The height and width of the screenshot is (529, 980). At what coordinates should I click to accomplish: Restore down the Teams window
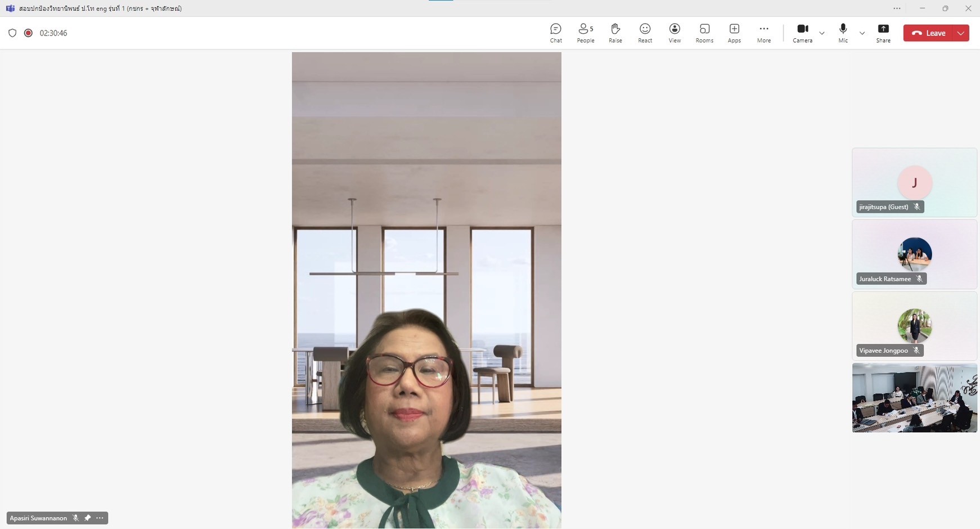coord(945,8)
